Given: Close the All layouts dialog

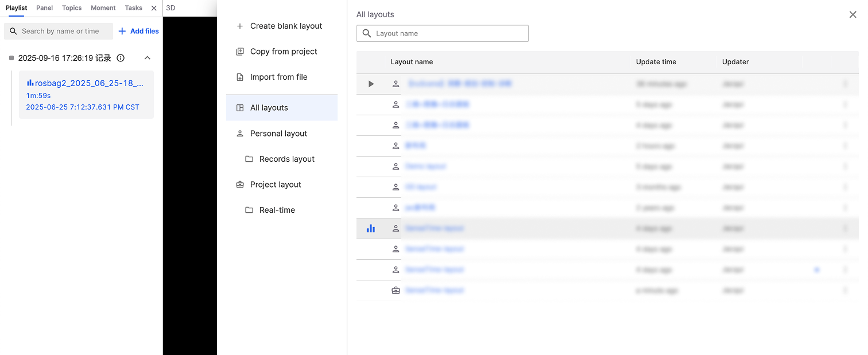Looking at the screenshot, I should tap(852, 15).
